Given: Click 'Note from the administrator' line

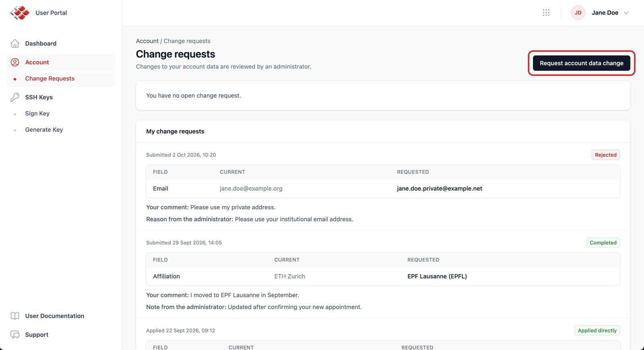Looking at the screenshot, I should pos(254,307).
